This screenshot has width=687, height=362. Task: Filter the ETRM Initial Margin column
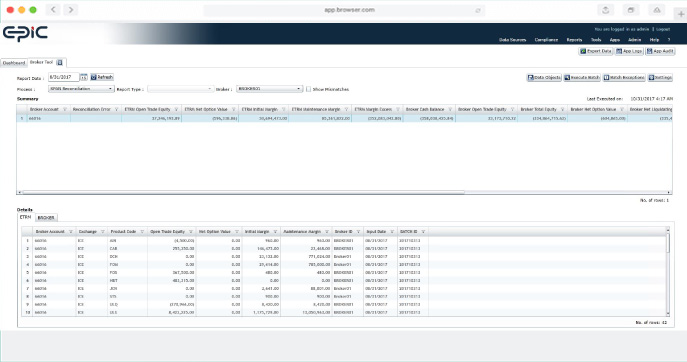coord(283,110)
